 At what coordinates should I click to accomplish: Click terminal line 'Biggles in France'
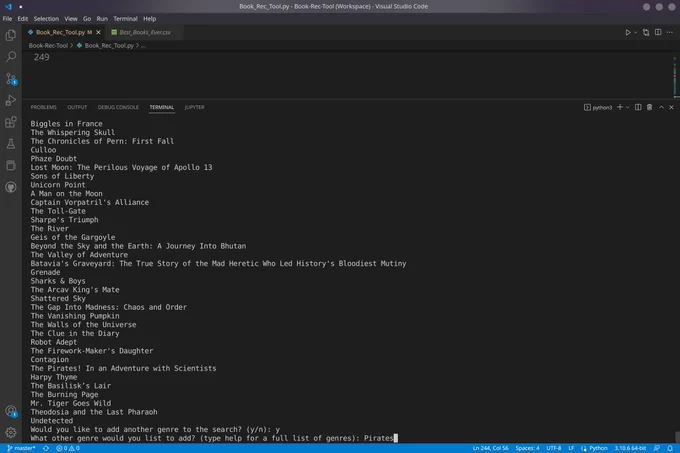[66, 124]
